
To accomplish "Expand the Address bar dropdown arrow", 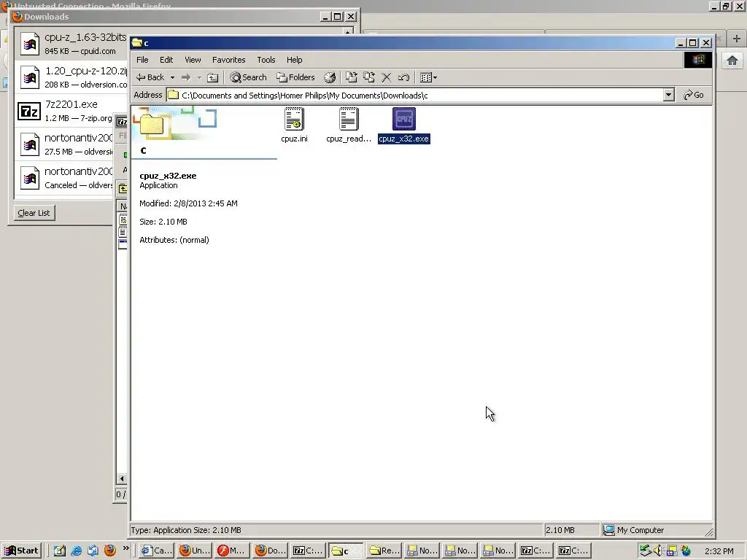I will coord(668,96).
